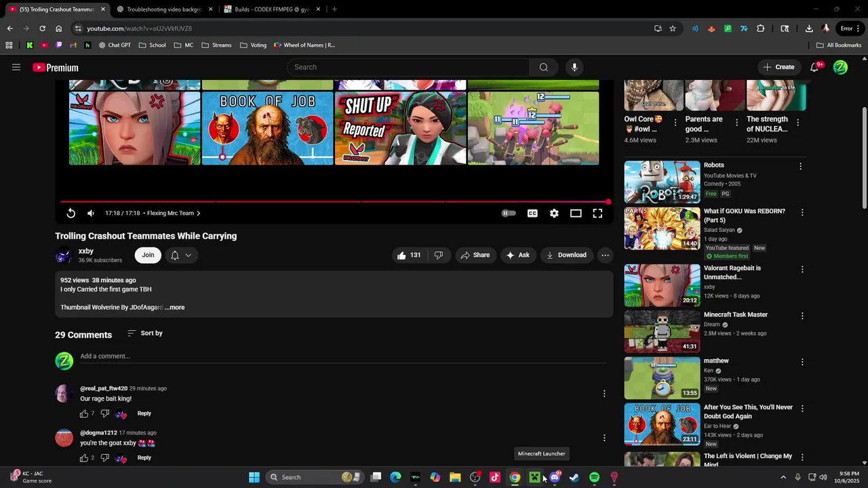Open SHUT UP Reported end-screen video
Viewport: 868px width, 488px height.
(x=400, y=128)
